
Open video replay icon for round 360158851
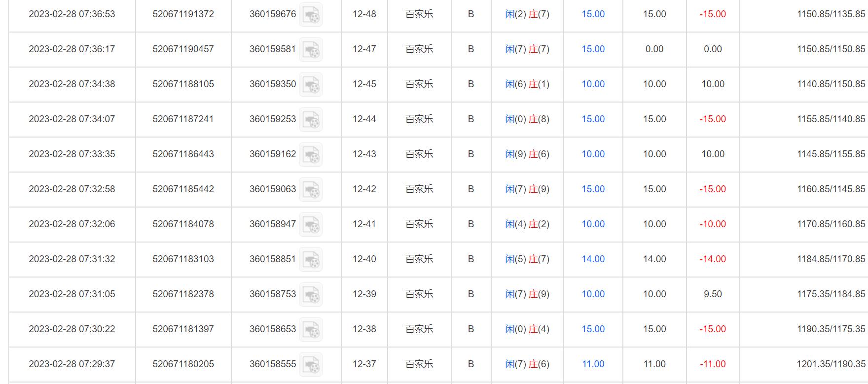(311, 260)
